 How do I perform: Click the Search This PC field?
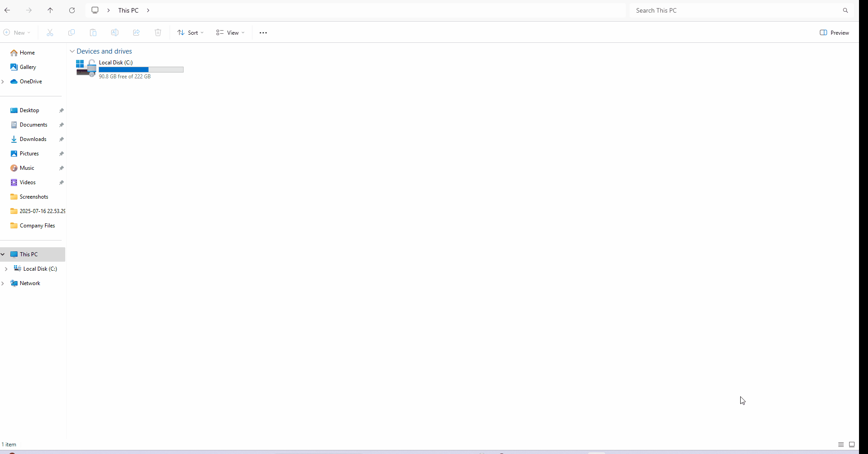point(733,10)
